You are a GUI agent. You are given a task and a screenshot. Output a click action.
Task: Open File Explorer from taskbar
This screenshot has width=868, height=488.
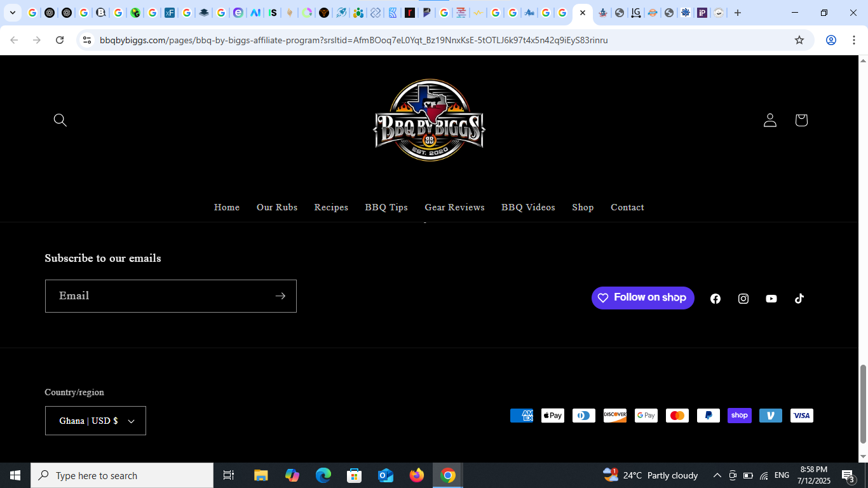pyautogui.click(x=261, y=475)
